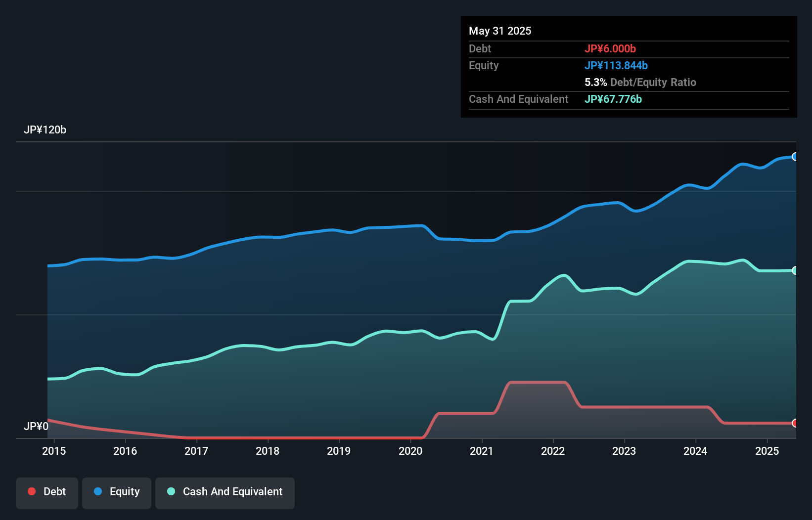Click the May 31 2025 tooltip date

pyautogui.click(x=500, y=31)
